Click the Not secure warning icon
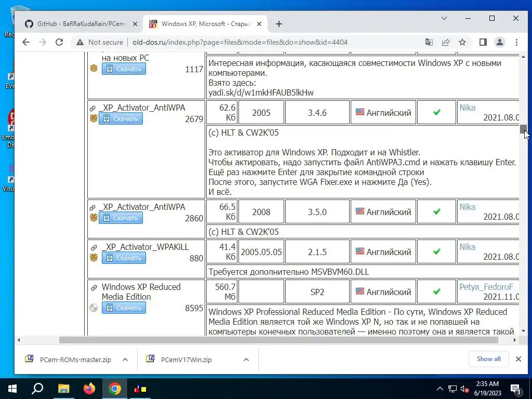Screen dimensions: 532x399 pyautogui.click(x=79, y=43)
